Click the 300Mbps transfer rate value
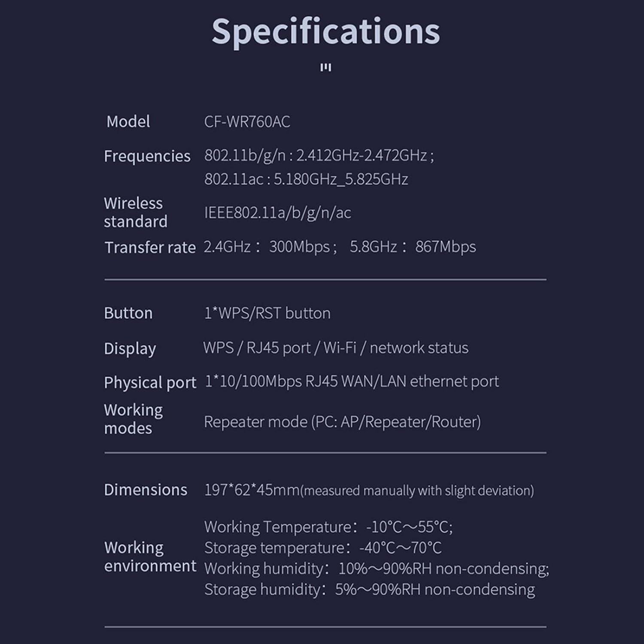Screen dimensions: 644x644 click(300, 247)
